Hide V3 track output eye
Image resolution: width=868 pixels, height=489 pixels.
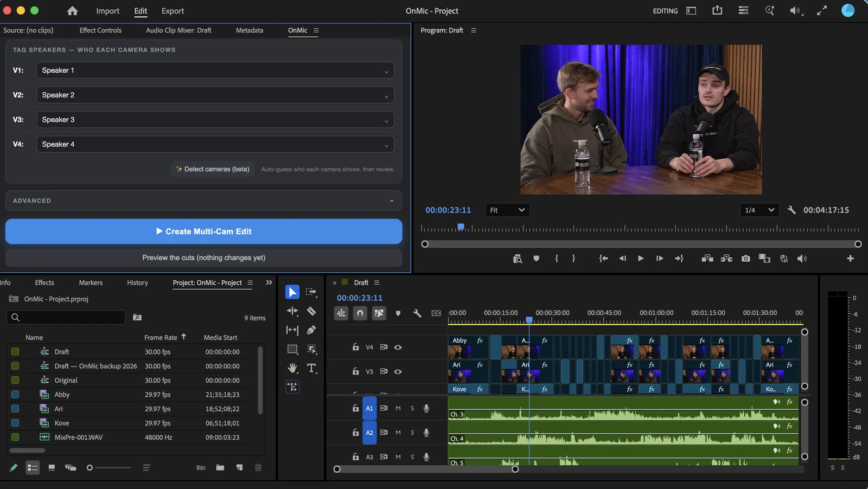(398, 371)
